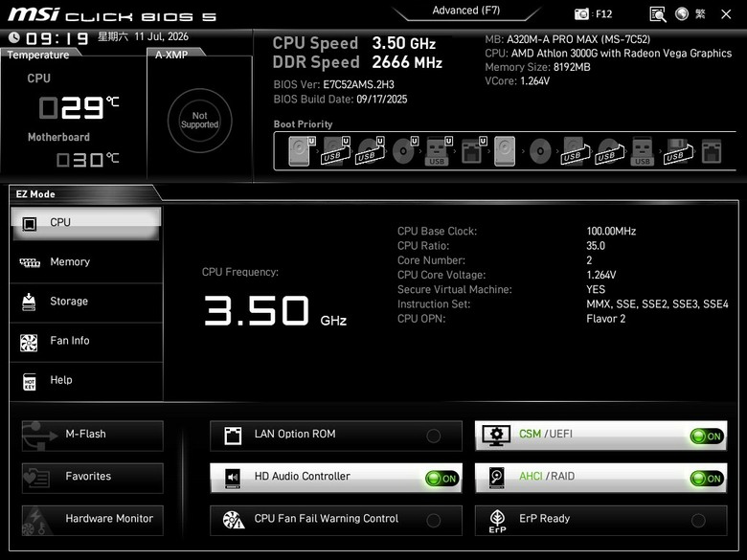
Task: Click the ErP leaf icon
Action: coord(497,521)
